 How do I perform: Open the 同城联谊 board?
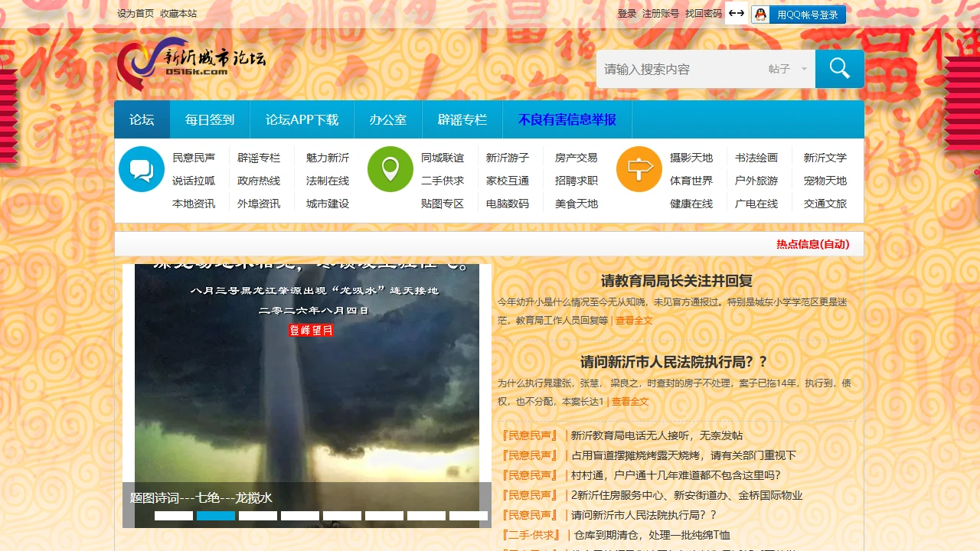pos(443,158)
